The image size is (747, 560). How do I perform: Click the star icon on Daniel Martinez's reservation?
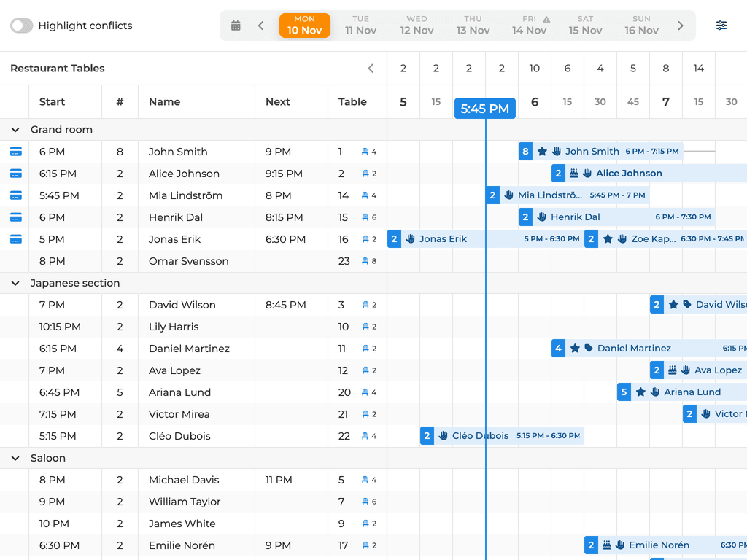click(x=574, y=348)
